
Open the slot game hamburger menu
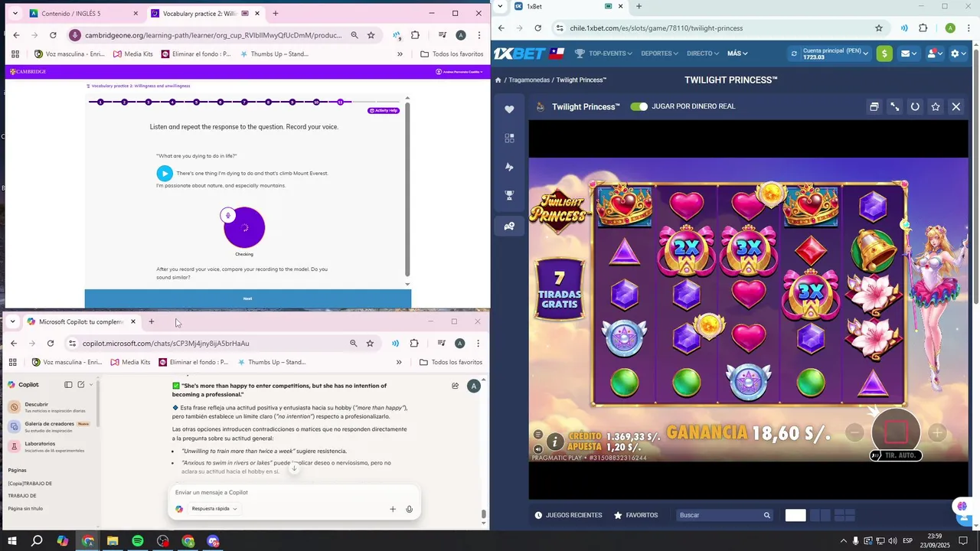pos(538,435)
